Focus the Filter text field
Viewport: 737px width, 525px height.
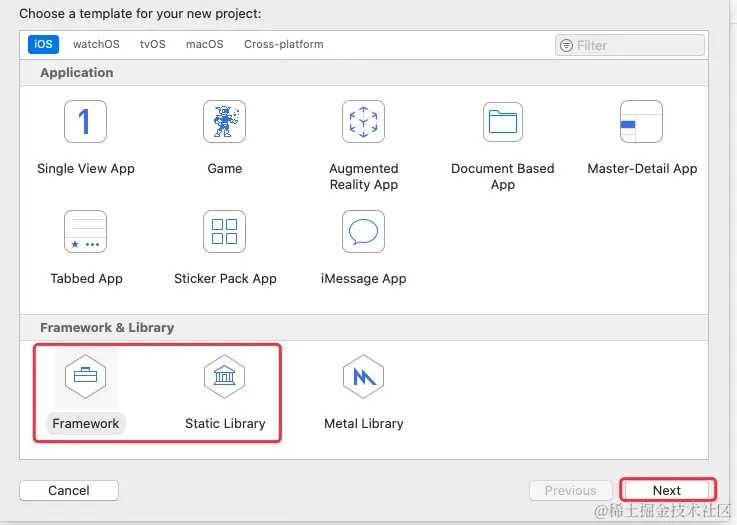[629, 45]
